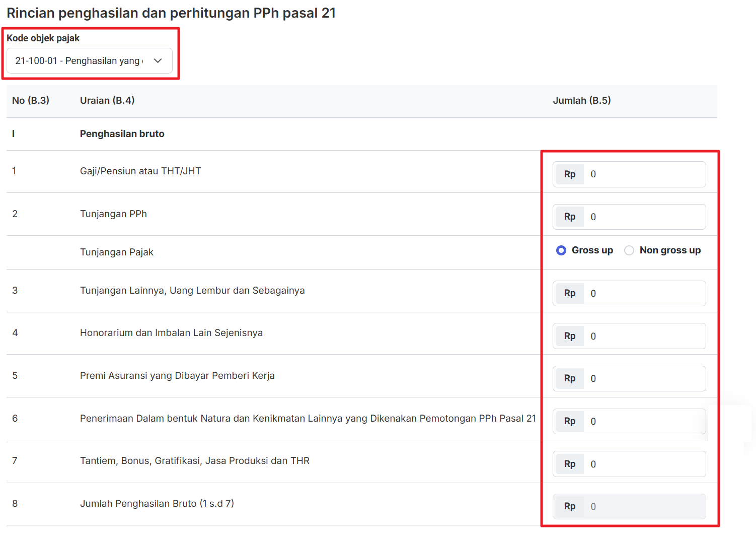Focus the Premi Asuransi amount field
Image resolution: width=756 pixels, height=535 pixels.
pyautogui.click(x=644, y=379)
